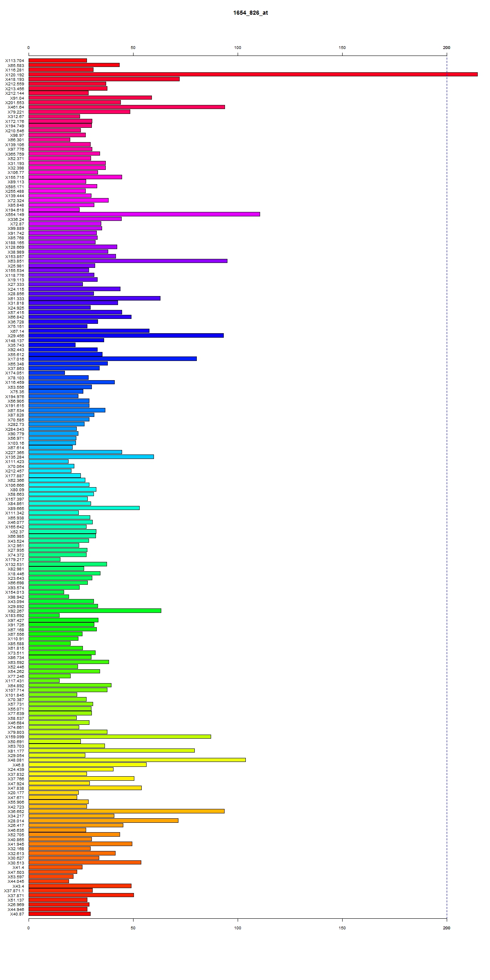Click the cyan bar for X135.284
The width and height of the screenshot is (490, 980).
[91, 457]
